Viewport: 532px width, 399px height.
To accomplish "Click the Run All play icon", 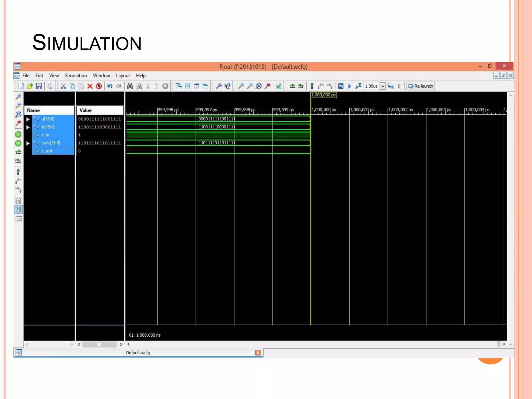I will click(x=350, y=86).
